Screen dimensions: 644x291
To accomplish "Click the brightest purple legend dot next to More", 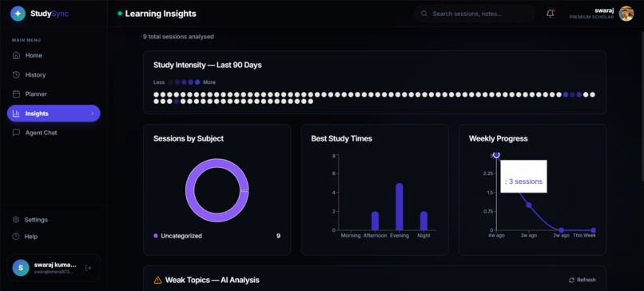I will [197, 82].
